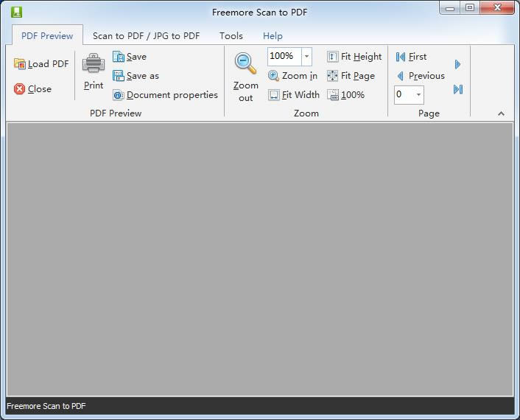Open the zoom percentage dropdown arrow
520x420 pixels.
[306, 57]
